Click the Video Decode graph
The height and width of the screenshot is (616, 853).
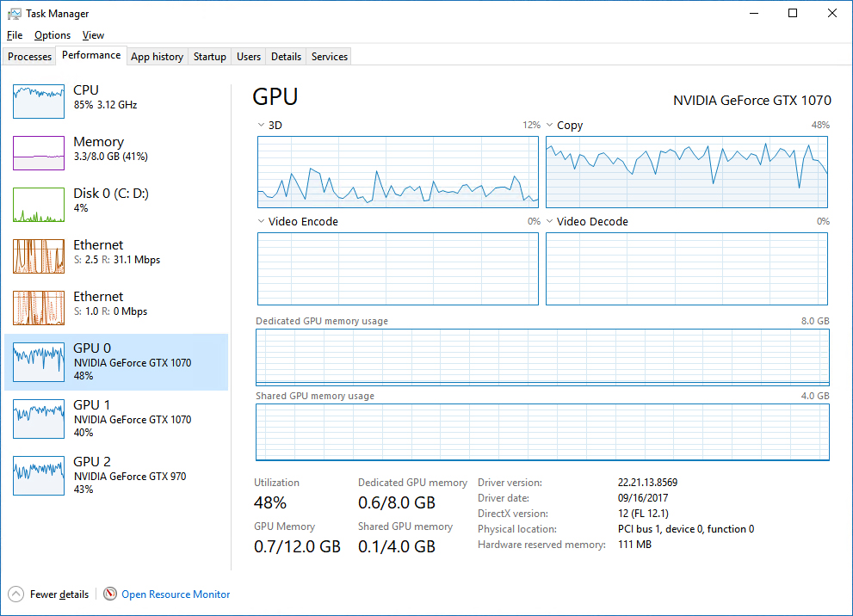687,268
